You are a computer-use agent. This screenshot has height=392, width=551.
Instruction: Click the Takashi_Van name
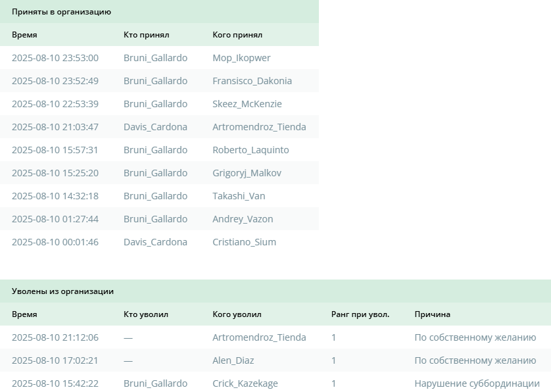(239, 196)
